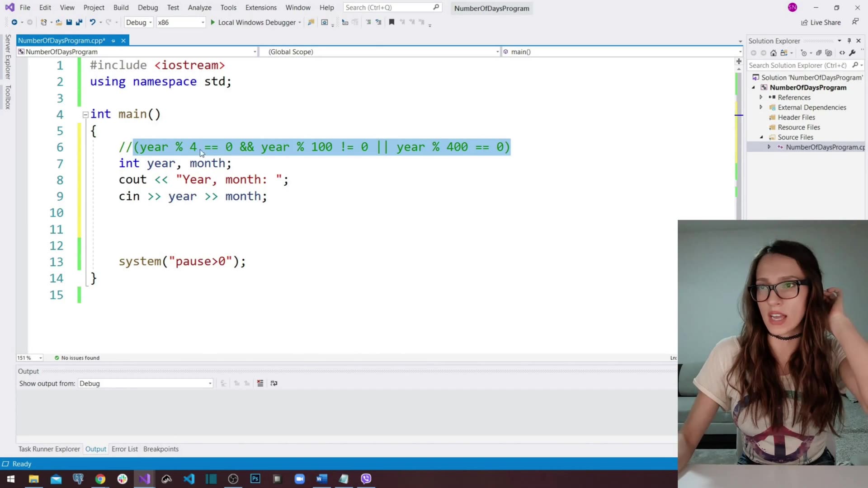868x488 pixels.
Task: Expand the References node
Action: pos(761,97)
